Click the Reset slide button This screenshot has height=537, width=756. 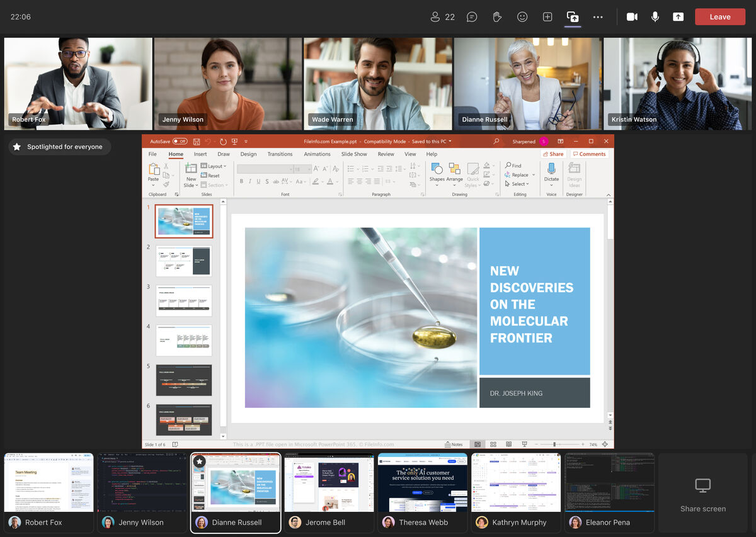click(210, 176)
